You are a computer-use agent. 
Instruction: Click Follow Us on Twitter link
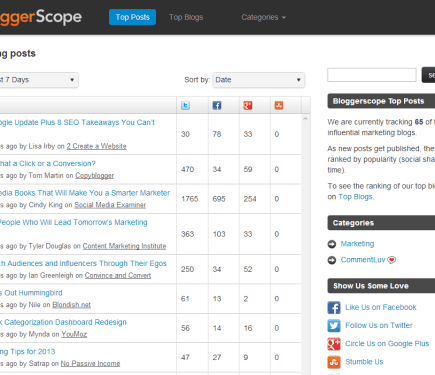379,325
